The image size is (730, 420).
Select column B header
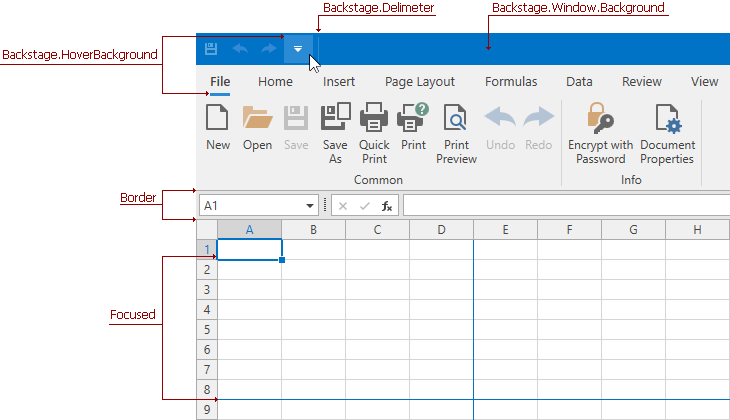point(313,230)
